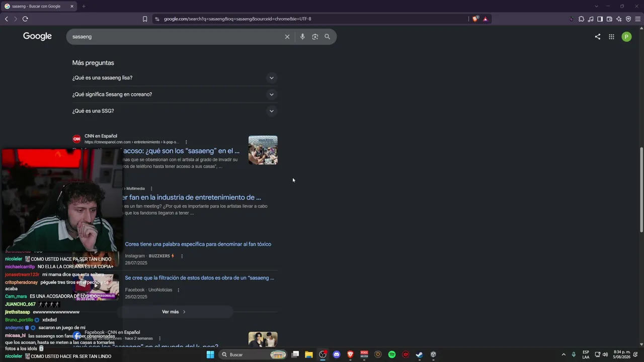644x362 pixels.
Task: Open the lower CNN en Español result thumbnail
Action: (263, 339)
